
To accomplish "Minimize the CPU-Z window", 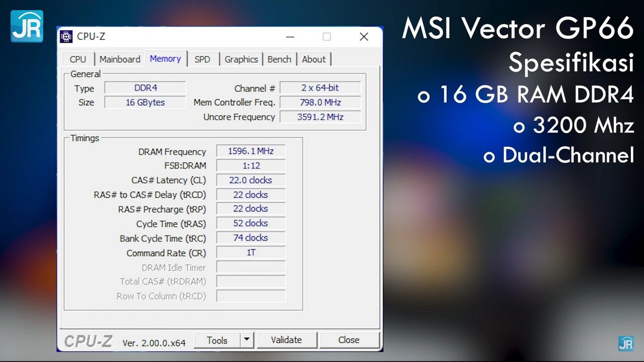I will (x=290, y=37).
